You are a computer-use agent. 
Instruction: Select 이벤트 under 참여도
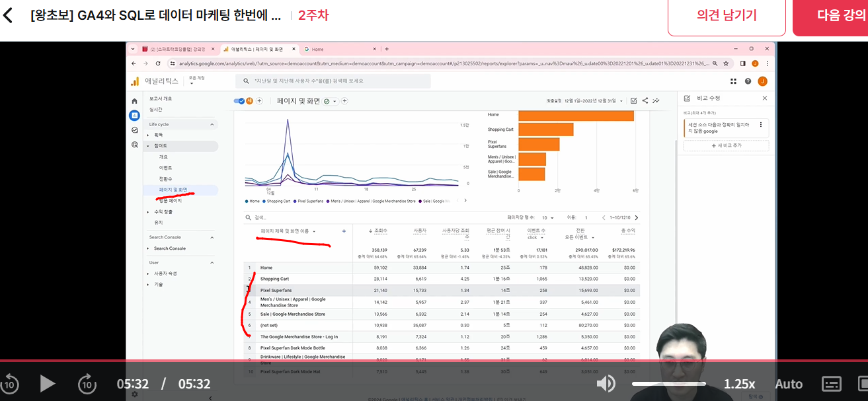(x=165, y=168)
